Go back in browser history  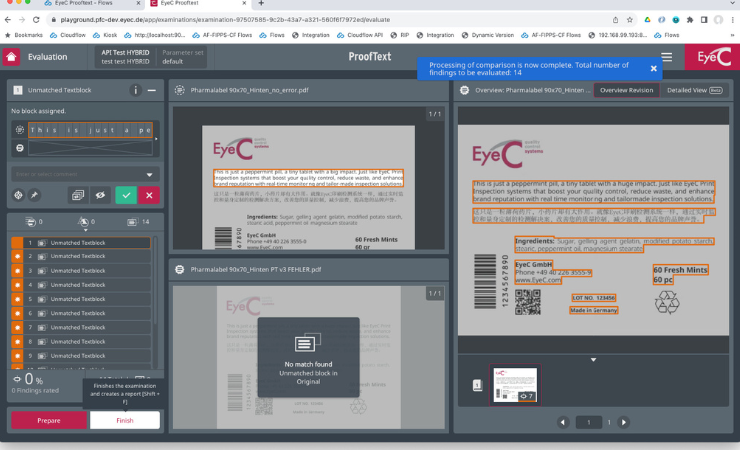(8, 20)
